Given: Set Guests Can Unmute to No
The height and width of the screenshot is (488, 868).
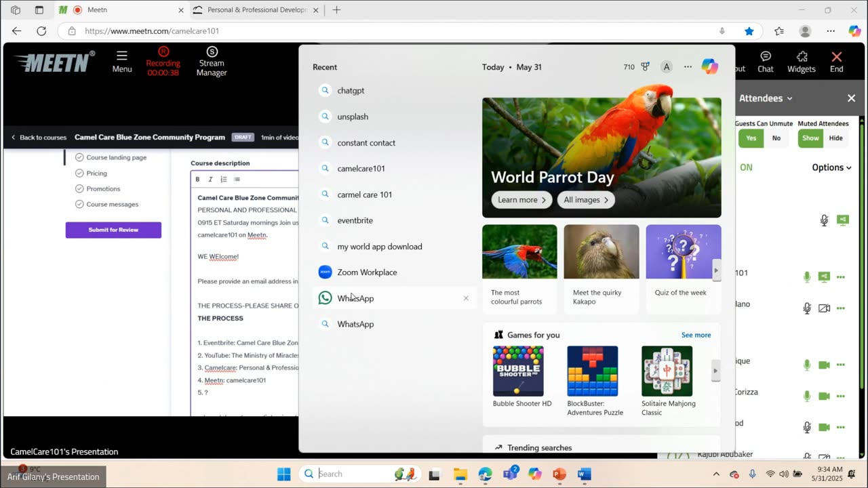Looking at the screenshot, I should [x=776, y=138].
